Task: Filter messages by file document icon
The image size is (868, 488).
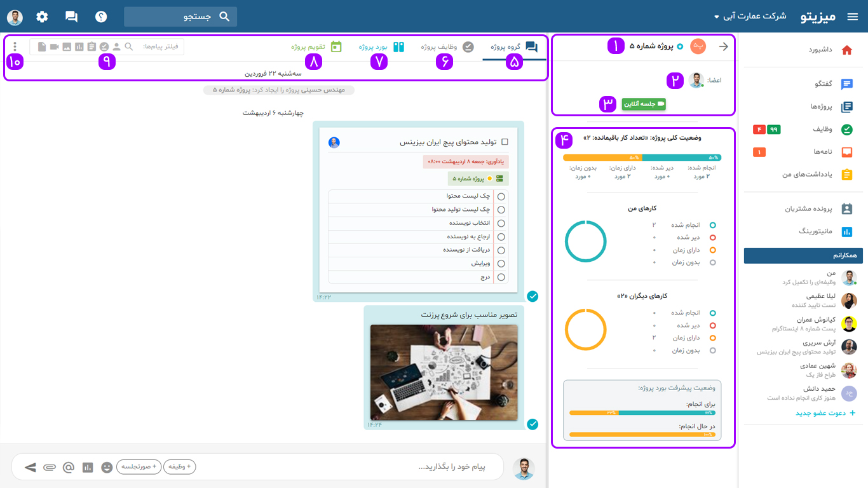Action: [x=42, y=46]
